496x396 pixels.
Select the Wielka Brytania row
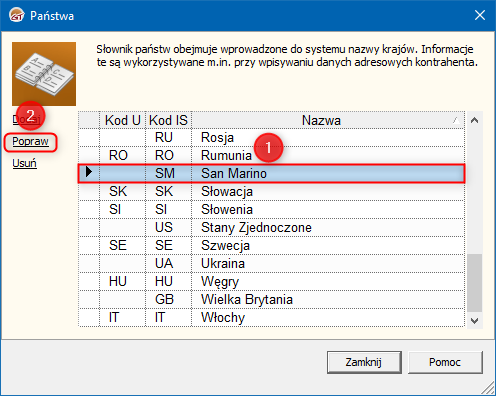click(271, 299)
